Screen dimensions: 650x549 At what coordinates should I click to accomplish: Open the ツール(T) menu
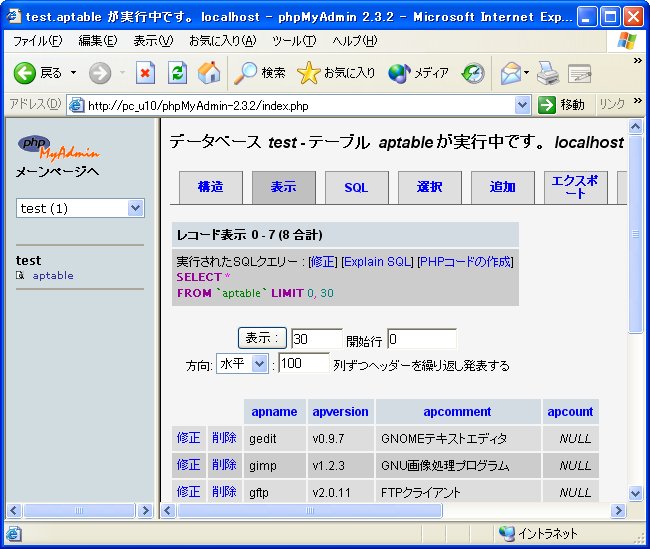294,41
